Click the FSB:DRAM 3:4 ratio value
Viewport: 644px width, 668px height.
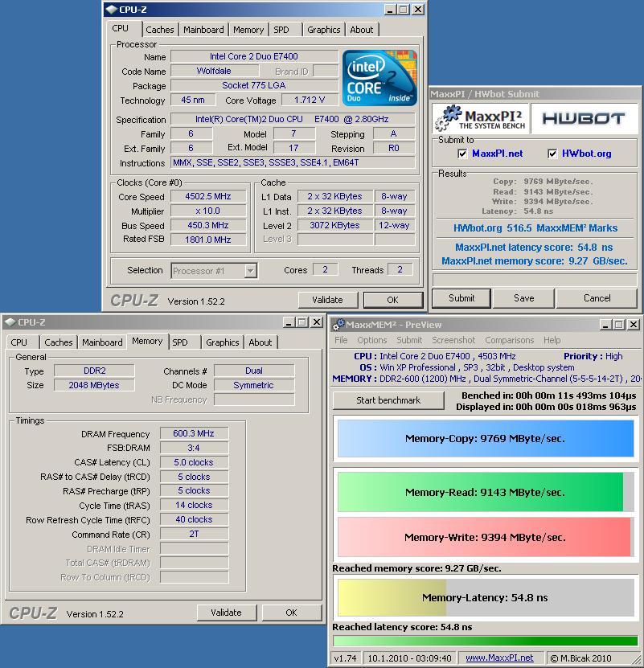click(194, 448)
